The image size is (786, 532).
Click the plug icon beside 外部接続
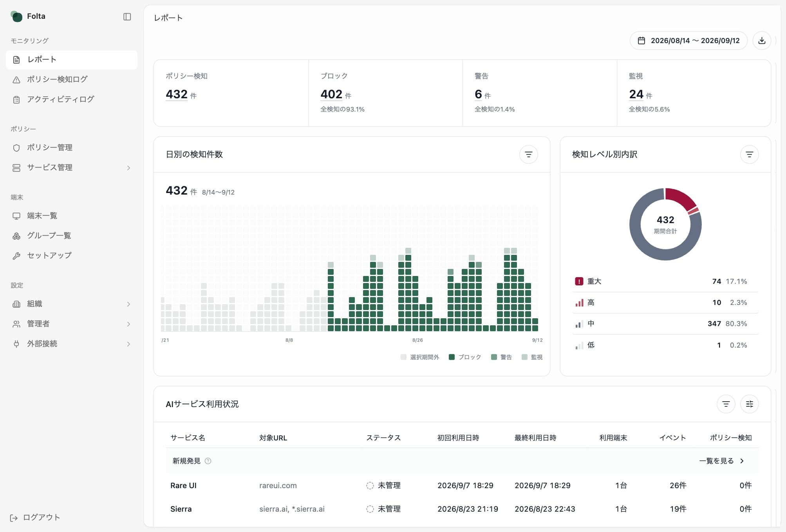[16, 344]
